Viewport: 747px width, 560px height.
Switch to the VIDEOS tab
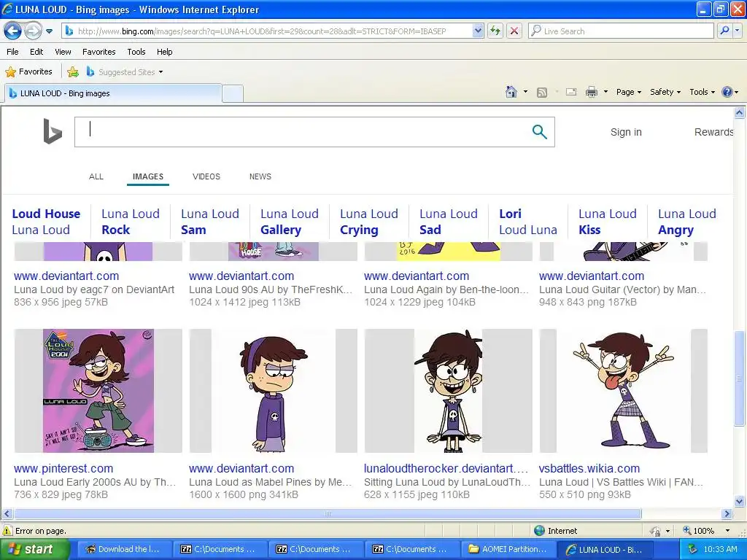point(206,176)
